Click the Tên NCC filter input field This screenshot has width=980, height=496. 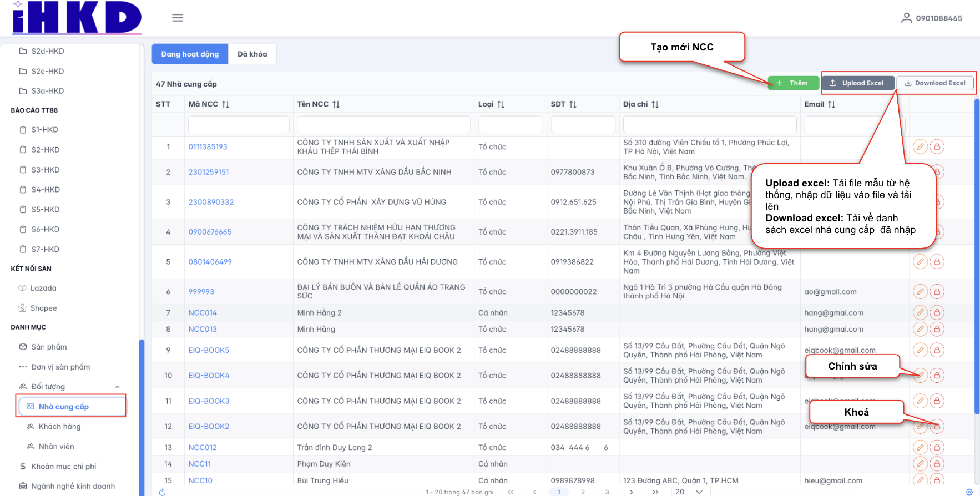pyautogui.click(x=383, y=124)
